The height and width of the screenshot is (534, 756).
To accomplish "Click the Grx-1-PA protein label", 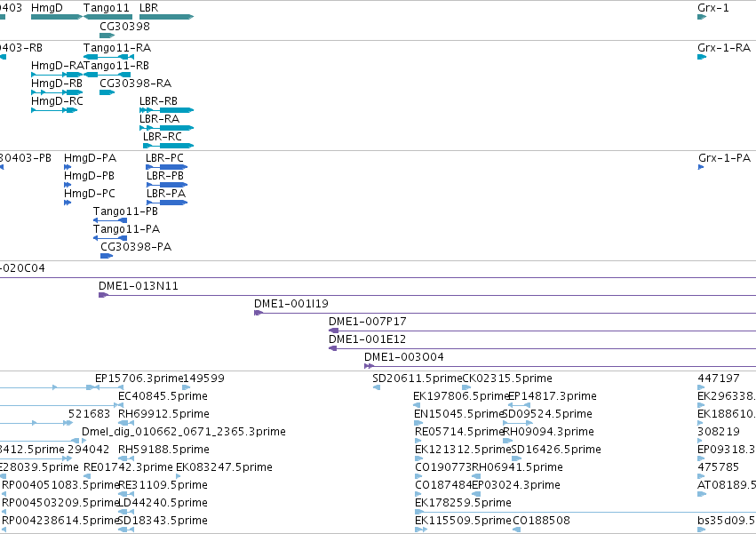I will 724,158.
